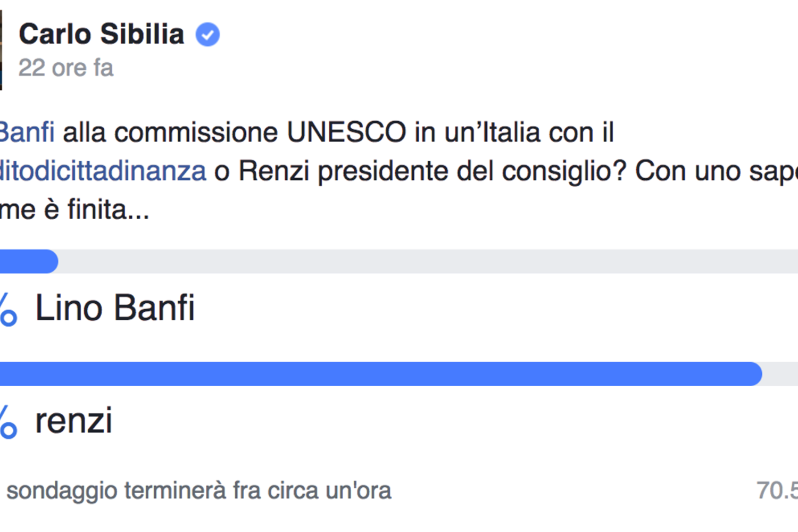Click the grey unfilled end of renzi bar
The height and width of the screenshot is (532, 798).
click(x=781, y=374)
